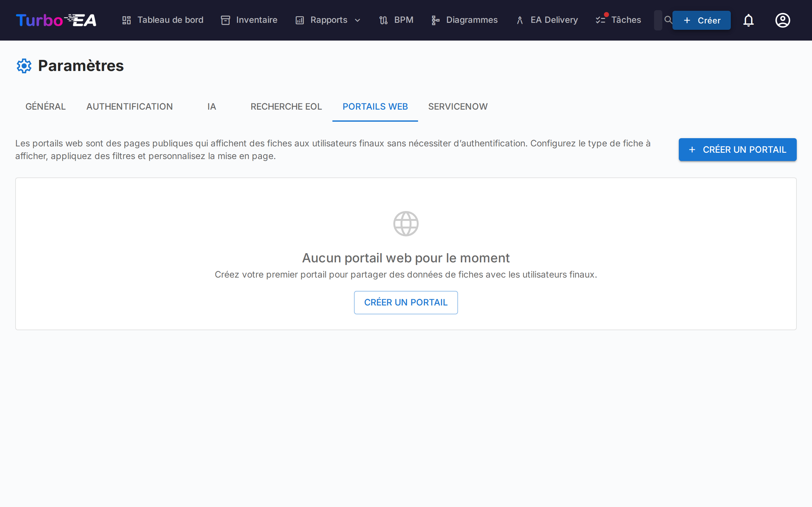Open the user account profile icon
Image resolution: width=812 pixels, height=507 pixels.
782,20
